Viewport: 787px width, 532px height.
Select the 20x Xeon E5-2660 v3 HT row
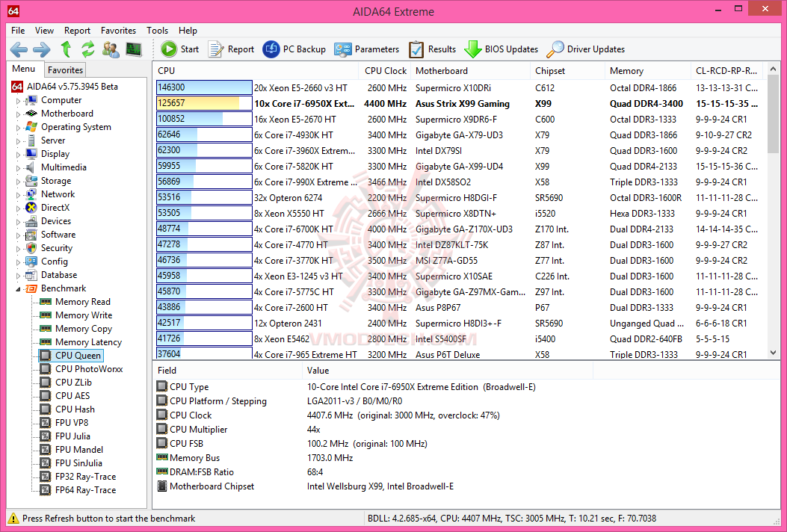point(460,88)
